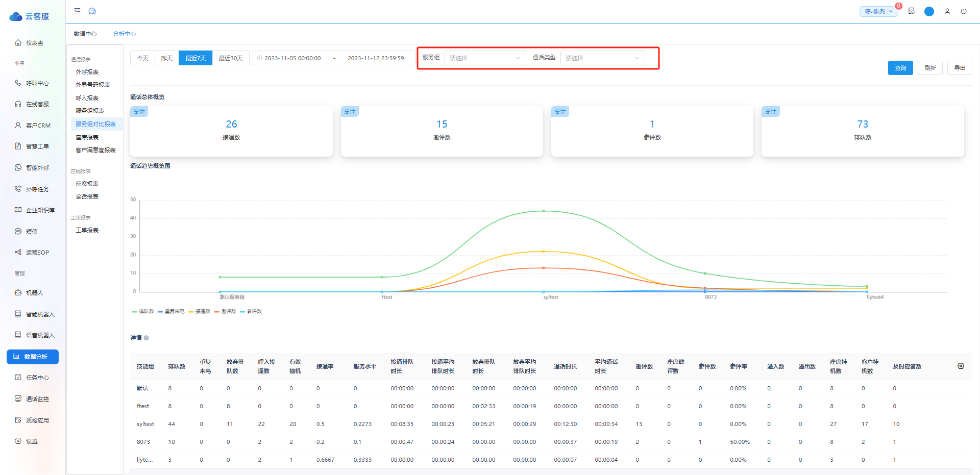
Task: Open 机器人 in the sidebar
Action: 30,293
